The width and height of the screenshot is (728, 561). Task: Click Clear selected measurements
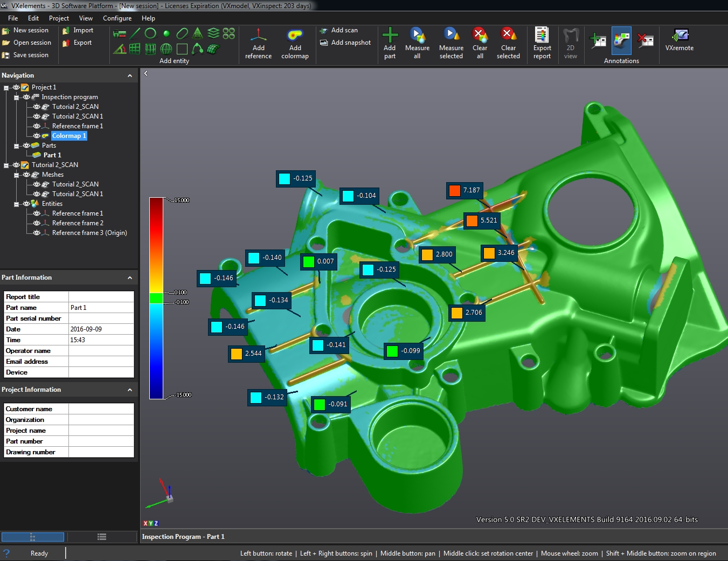click(x=508, y=43)
